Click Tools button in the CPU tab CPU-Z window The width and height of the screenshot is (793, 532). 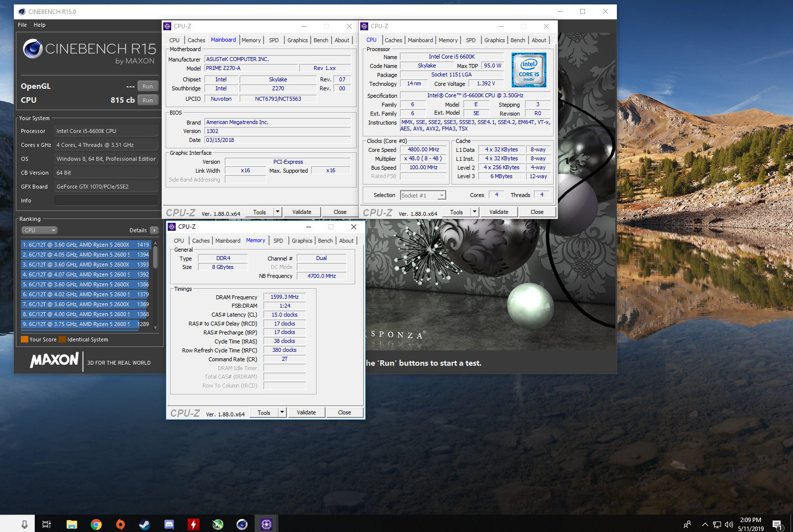(457, 212)
